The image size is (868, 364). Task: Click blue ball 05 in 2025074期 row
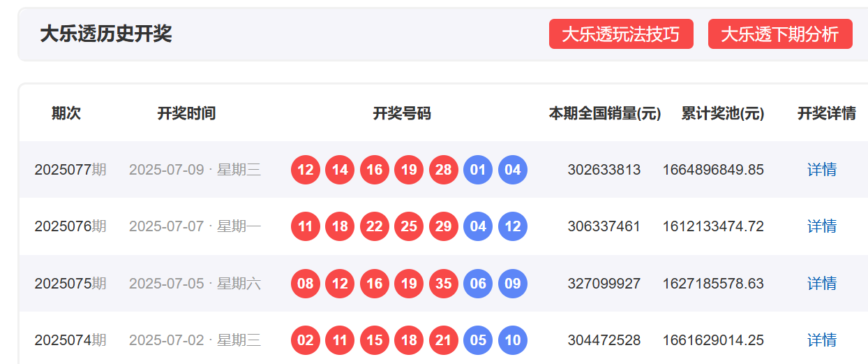pyautogui.click(x=478, y=340)
